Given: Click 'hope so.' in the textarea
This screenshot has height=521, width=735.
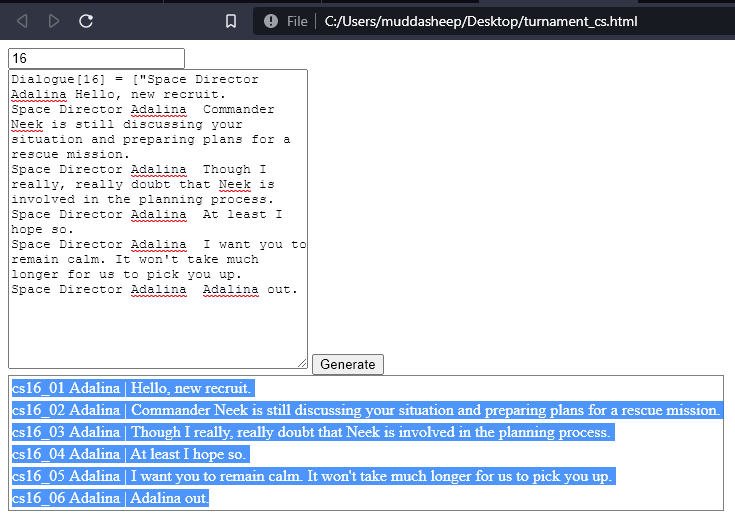Looking at the screenshot, I should pyautogui.click(x=43, y=229).
